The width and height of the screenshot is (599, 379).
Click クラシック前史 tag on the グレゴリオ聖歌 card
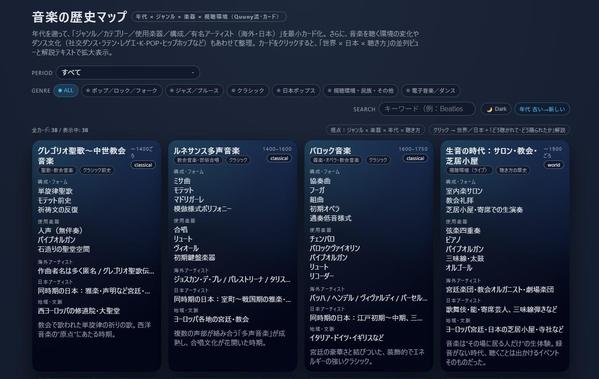click(97, 170)
